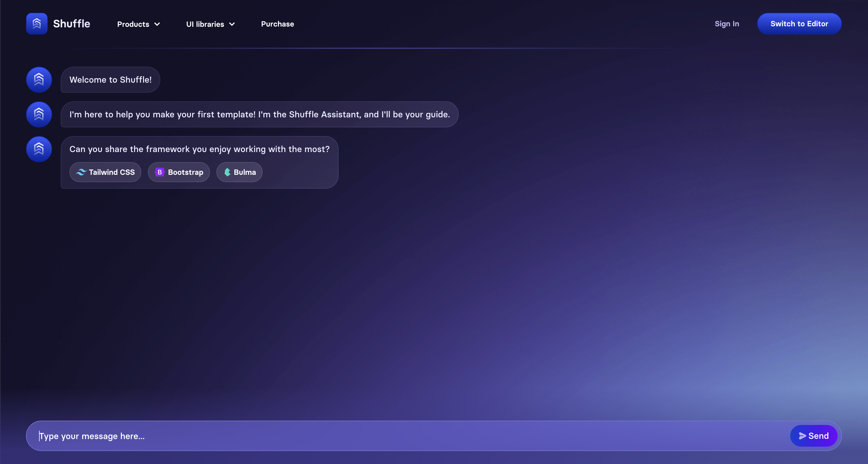The image size is (868, 464).
Task: Open the UI libraries menu
Action: [210, 24]
